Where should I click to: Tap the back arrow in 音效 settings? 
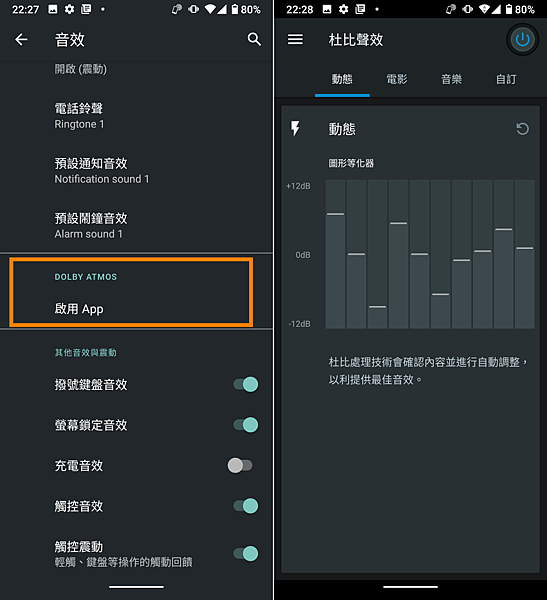(21, 39)
